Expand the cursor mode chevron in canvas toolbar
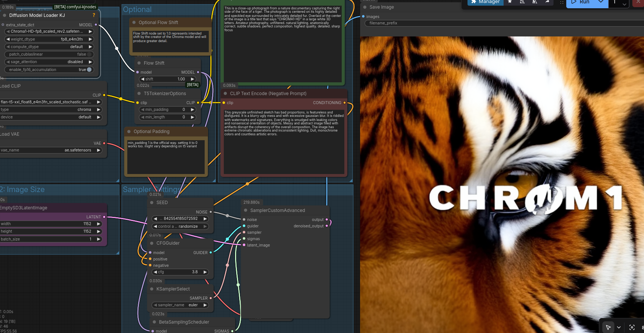644x333 pixels. (619, 327)
